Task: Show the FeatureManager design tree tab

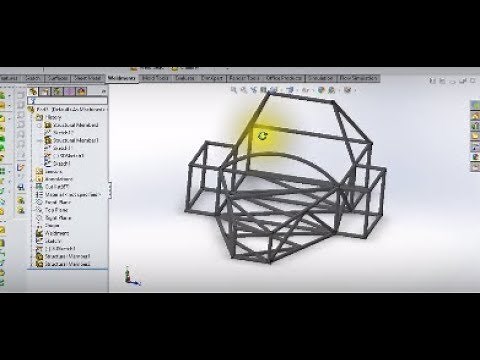Action: coord(33,91)
